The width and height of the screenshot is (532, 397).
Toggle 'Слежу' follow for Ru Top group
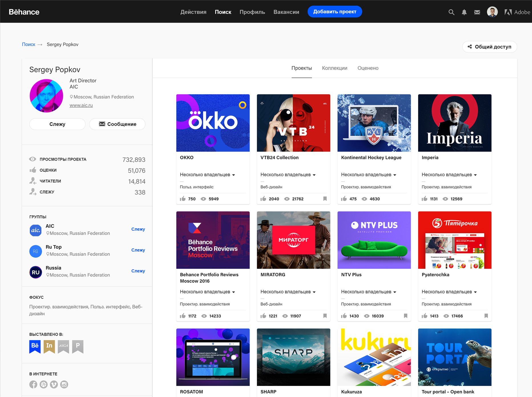[x=138, y=250]
